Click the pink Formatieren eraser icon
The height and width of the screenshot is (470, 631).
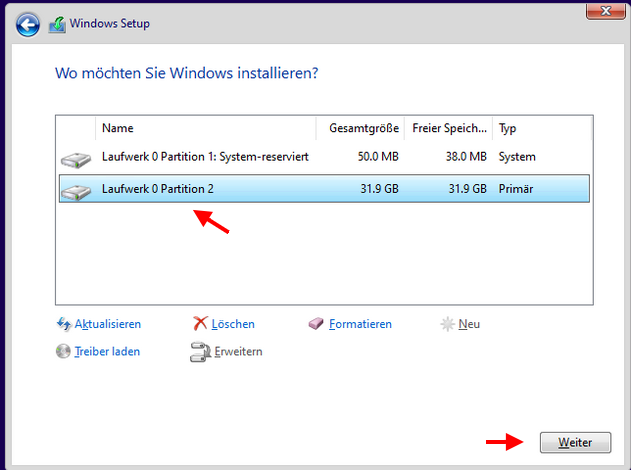click(317, 324)
